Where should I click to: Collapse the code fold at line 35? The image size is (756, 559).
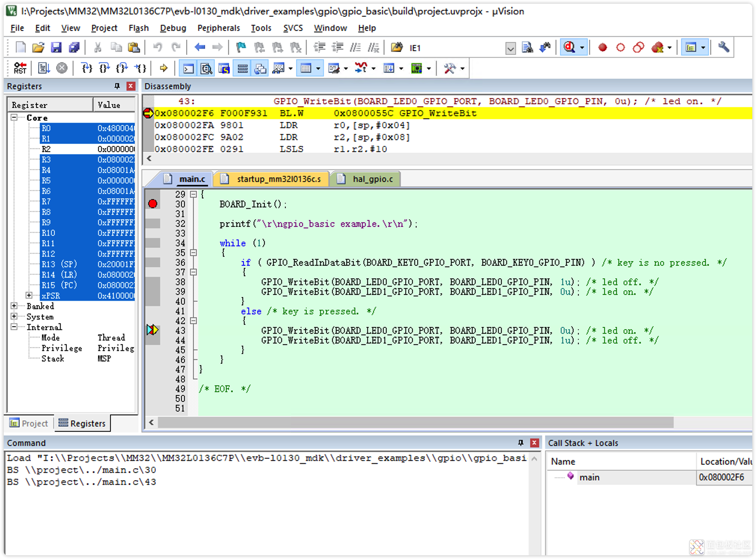(193, 253)
